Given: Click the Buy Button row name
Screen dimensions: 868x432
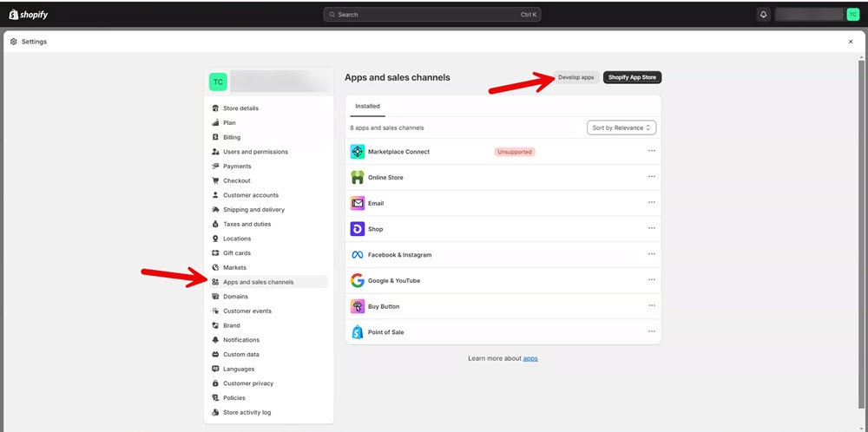Looking at the screenshot, I should tap(384, 306).
